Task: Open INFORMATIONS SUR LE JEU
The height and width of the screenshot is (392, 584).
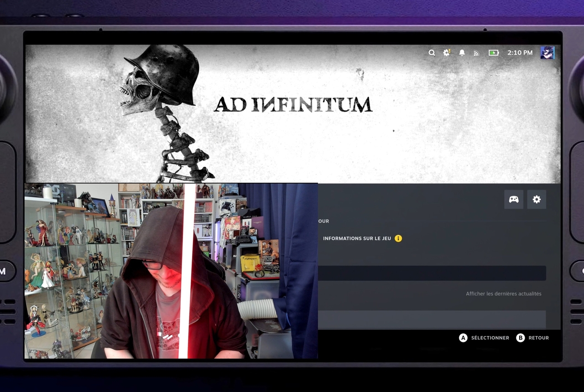Action: pyautogui.click(x=357, y=238)
